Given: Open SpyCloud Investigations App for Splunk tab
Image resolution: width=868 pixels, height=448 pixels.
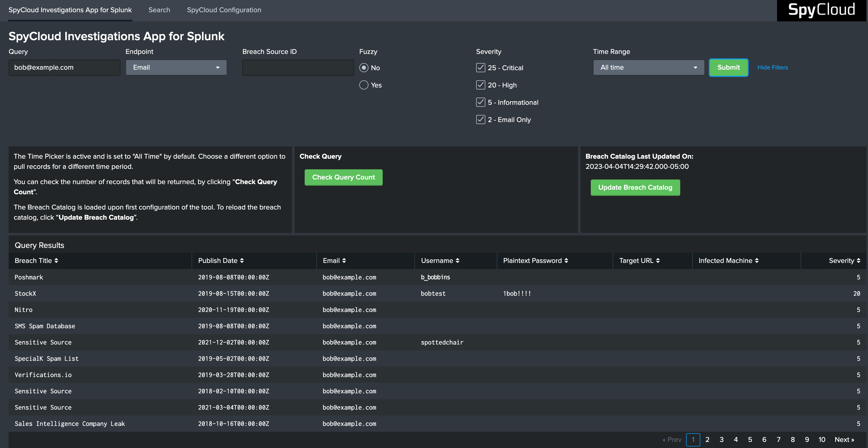Looking at the screenshot, I should [x=70, y=10].
